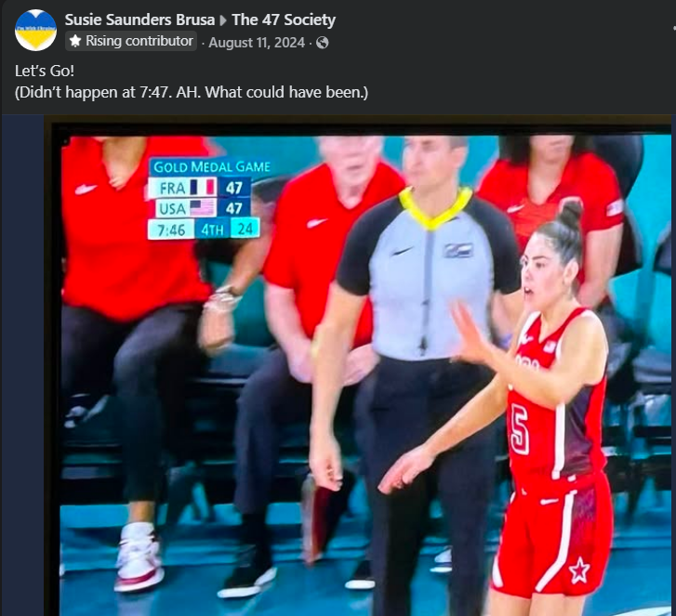
Task: Click the Gold Medal Game banner
Action: tap(212, 167)
